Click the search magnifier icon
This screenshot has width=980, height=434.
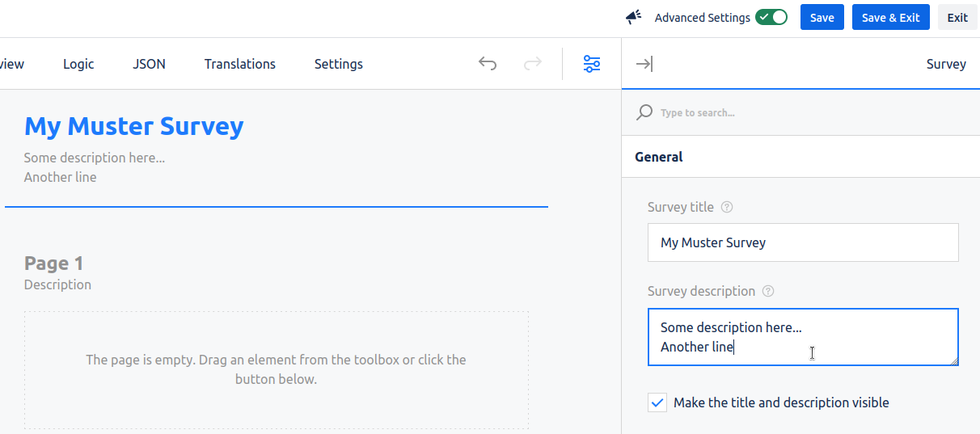click(x=644, y=112)
